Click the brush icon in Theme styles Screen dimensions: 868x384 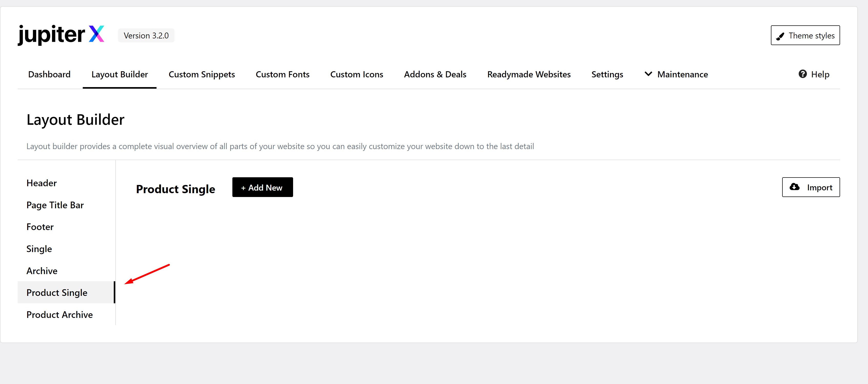pyautogui.click(x=780, y=36)
